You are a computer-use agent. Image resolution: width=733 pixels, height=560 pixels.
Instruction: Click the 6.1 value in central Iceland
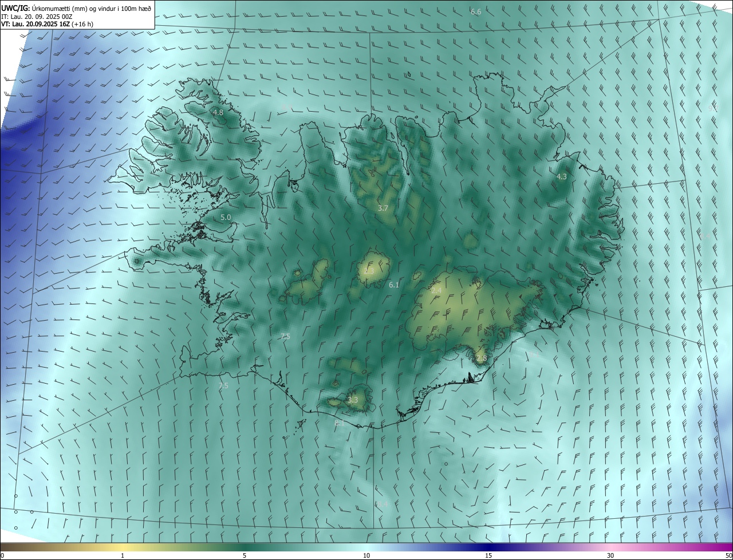394,285
